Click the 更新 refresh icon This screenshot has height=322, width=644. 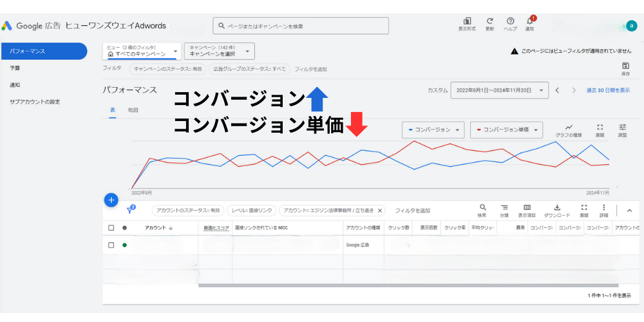[490, 21]
